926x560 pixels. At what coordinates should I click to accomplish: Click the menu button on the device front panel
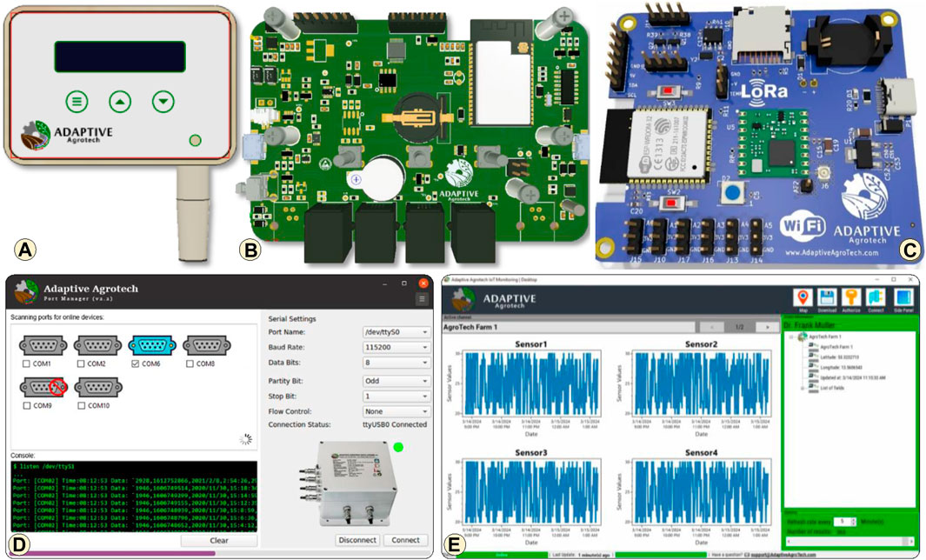point(77,102)
